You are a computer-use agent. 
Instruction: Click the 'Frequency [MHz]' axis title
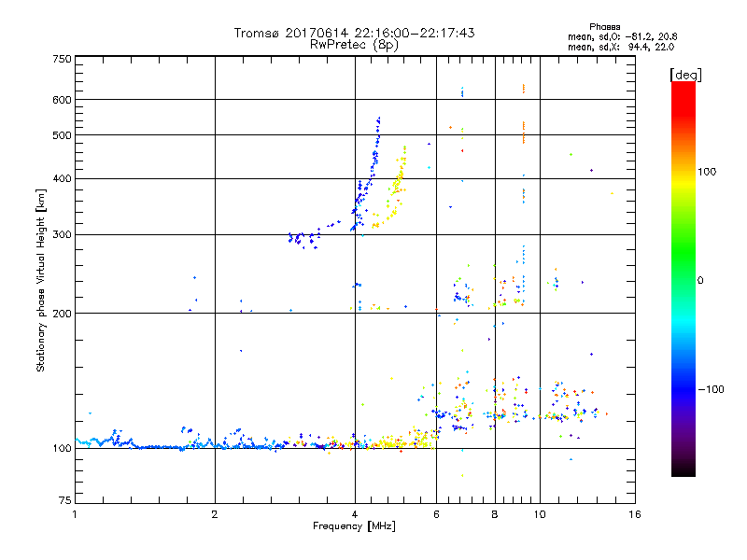354,526
